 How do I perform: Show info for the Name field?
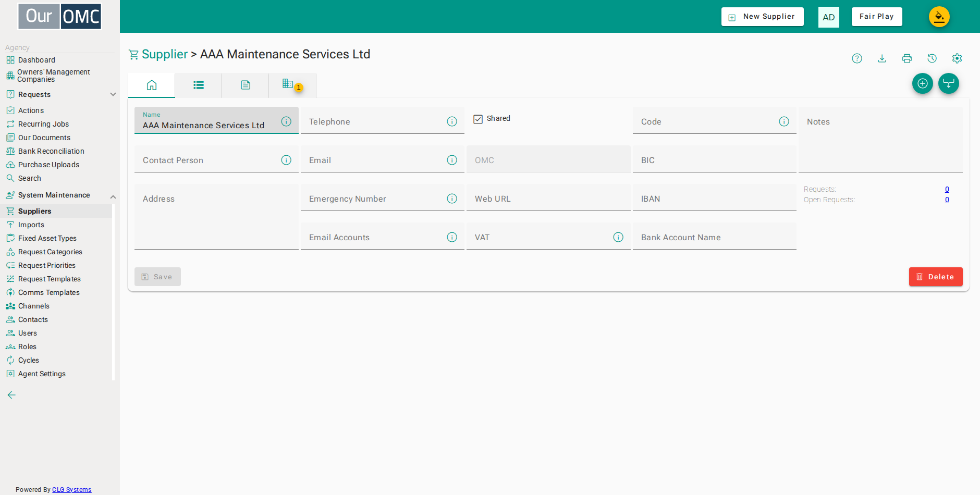(x=286, y=121)
